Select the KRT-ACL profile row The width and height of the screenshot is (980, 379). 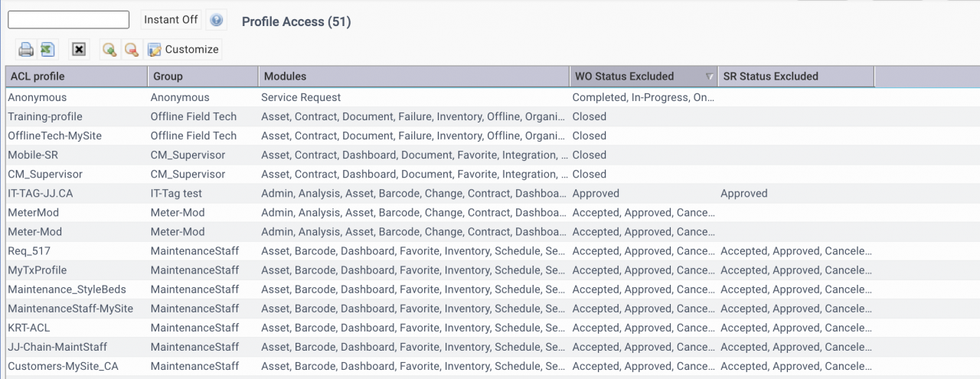(x=490, y=328)
